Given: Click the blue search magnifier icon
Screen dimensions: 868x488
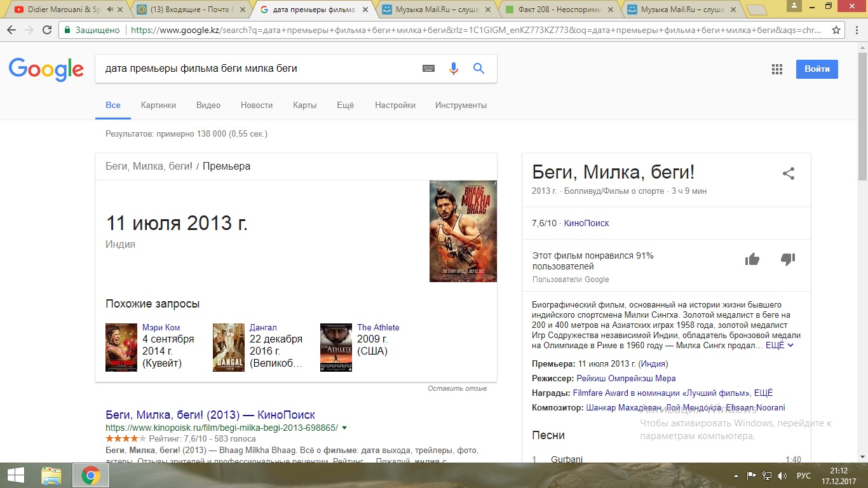Looking at the screenshot, I should pos(479,69).
